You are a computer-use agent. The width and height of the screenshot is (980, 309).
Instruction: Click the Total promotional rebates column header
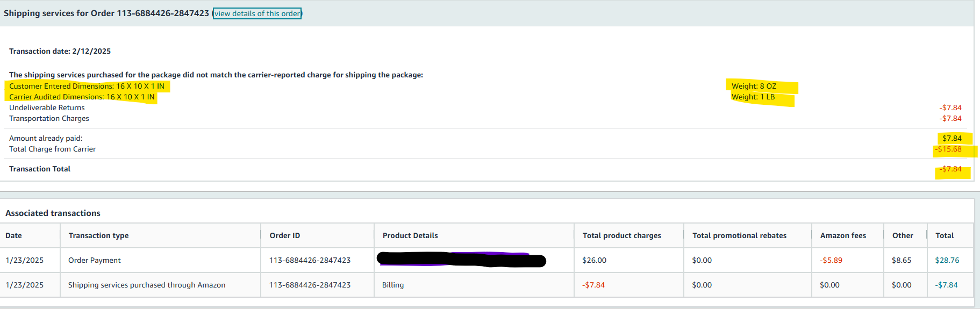pos(739,235)
